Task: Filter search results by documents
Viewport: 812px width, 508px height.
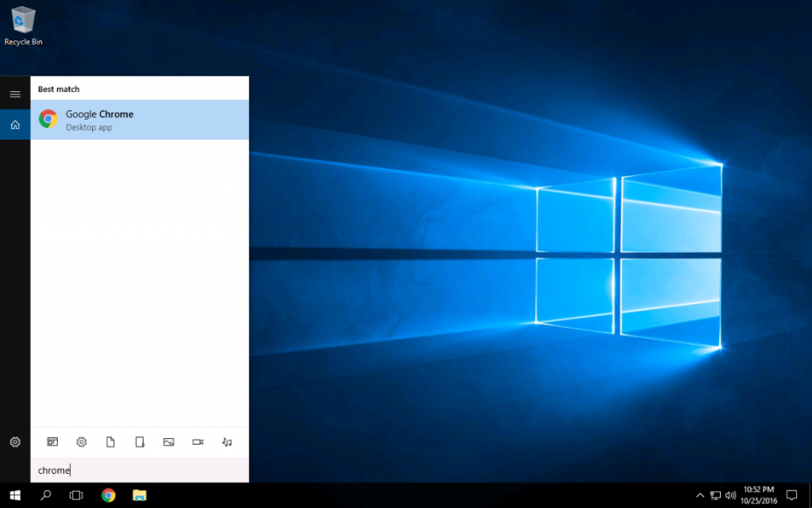Action: point(110,442)
